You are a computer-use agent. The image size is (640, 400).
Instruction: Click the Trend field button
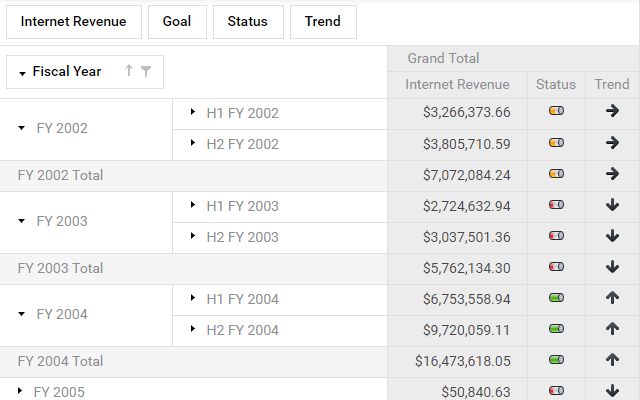[323, 22]
